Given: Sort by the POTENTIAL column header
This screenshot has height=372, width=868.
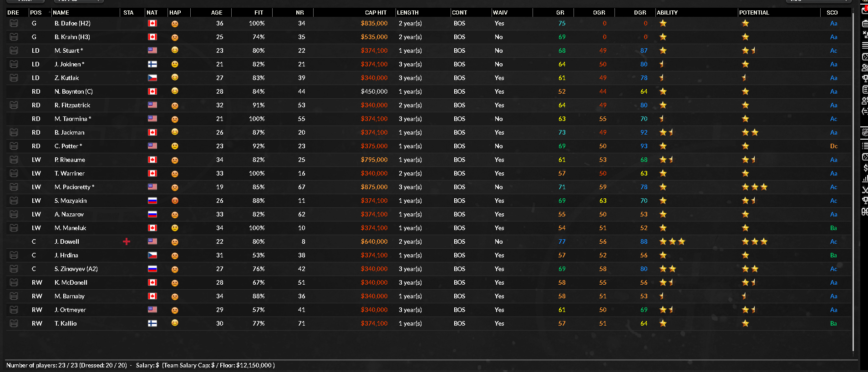Looking at the screenshot, I should (x=754, y=13).
